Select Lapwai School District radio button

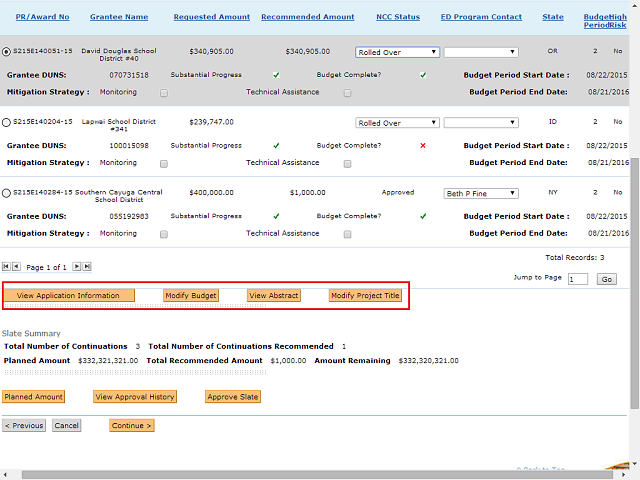click(7, 123)
